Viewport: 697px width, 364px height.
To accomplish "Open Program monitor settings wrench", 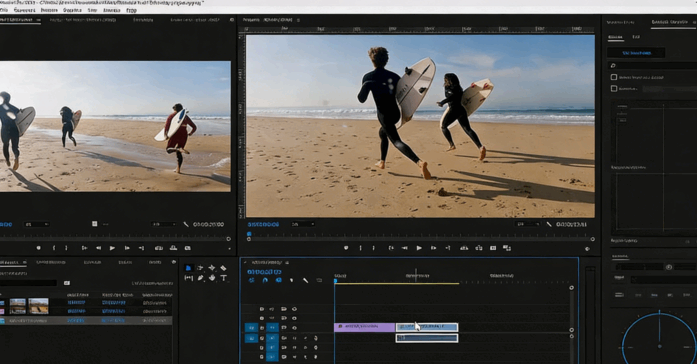I will click(x=549, y=224).
